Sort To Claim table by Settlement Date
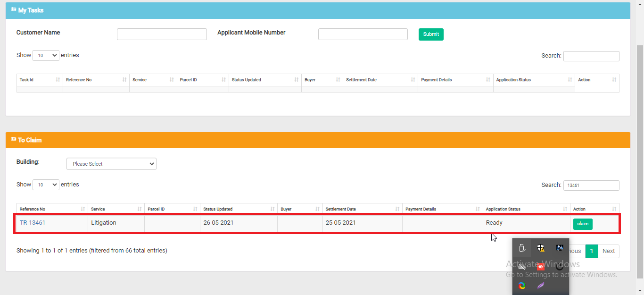This screenshot has width=644, height=295. (363, 209)
